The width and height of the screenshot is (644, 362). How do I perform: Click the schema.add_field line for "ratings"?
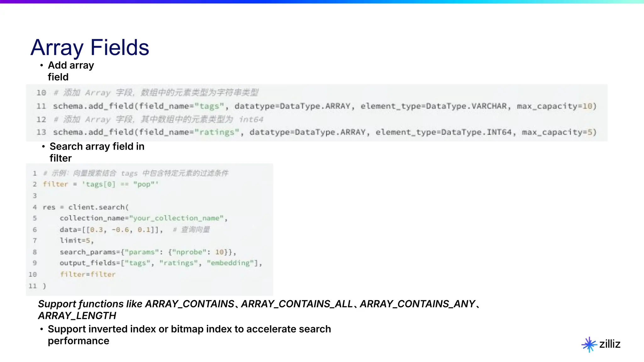click(325, 132)
